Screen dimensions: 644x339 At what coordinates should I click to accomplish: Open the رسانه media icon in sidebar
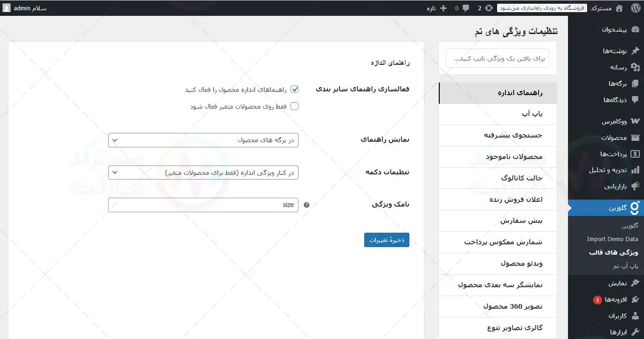coord(635,67)
